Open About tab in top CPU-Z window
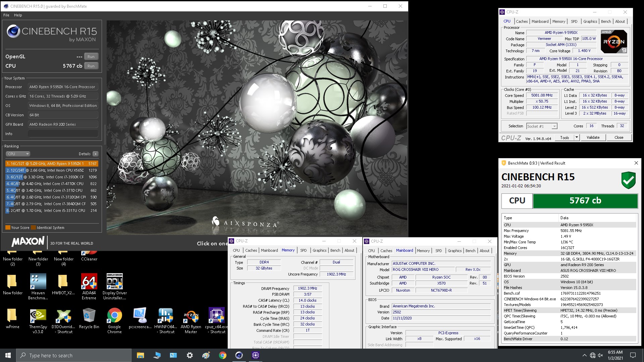The width and height of the screenshot is (644, 362). tap(620, 21)
